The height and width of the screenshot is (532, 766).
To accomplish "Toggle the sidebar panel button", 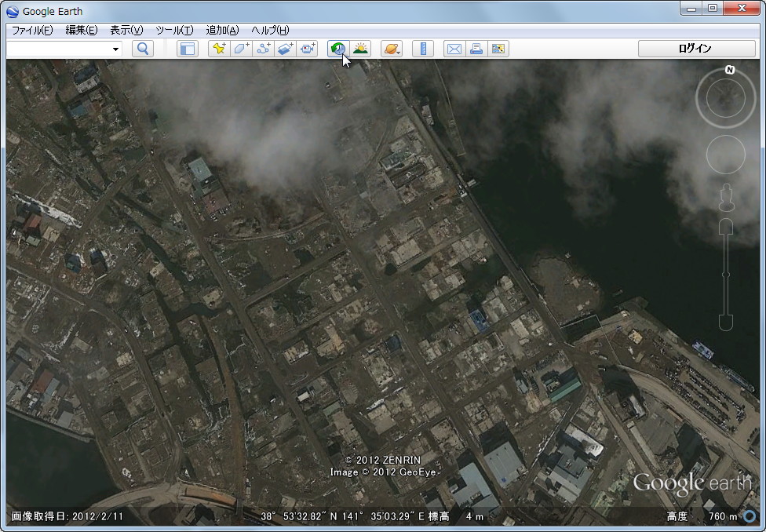I will point(188,49).
